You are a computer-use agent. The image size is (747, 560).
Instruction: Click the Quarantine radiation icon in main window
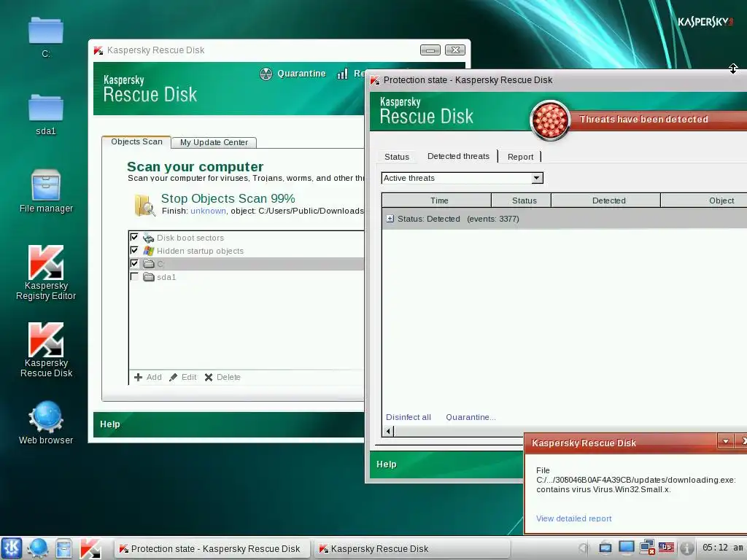coord(266,74)
